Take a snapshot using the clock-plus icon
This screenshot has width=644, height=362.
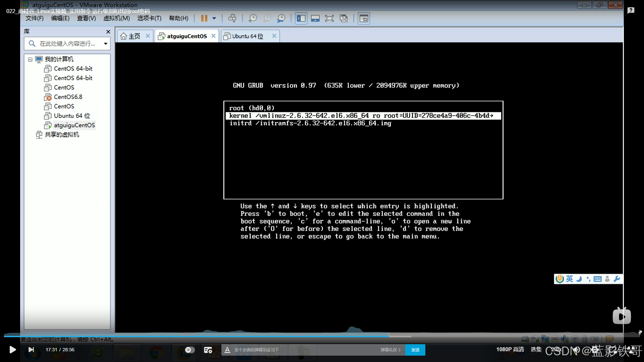(252, 18)
